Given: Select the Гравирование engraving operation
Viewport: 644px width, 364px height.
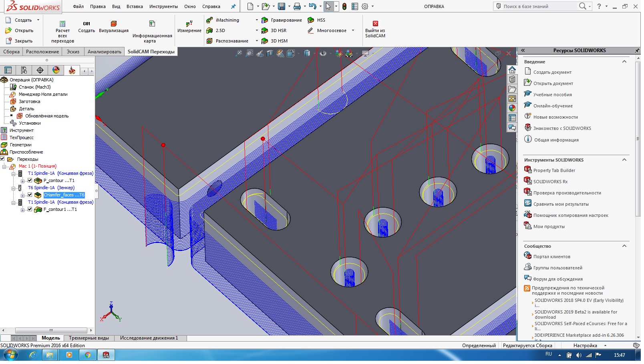Looking at the screenshot, I should [x=282, y=20].
